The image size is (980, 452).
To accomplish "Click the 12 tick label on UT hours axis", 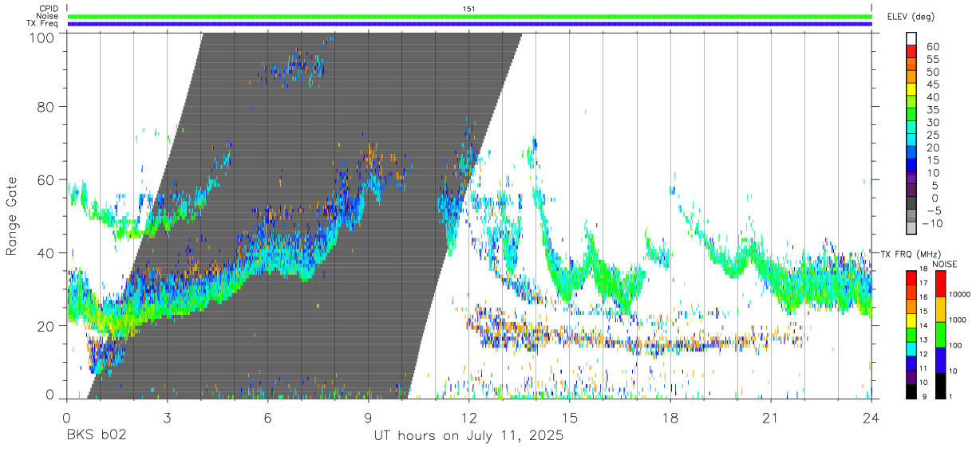I will coord(469,418).
